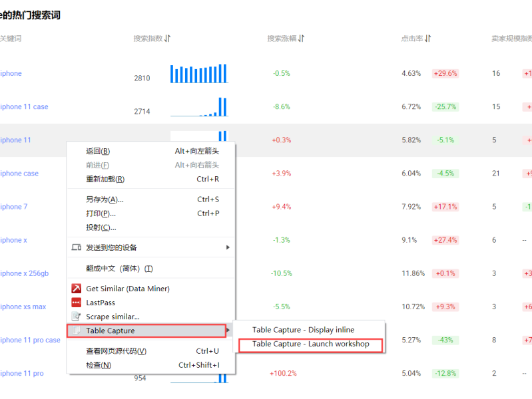Click the 2714 search index value
This screenshot has height=399, width=532.
click(x=142, y=112)
